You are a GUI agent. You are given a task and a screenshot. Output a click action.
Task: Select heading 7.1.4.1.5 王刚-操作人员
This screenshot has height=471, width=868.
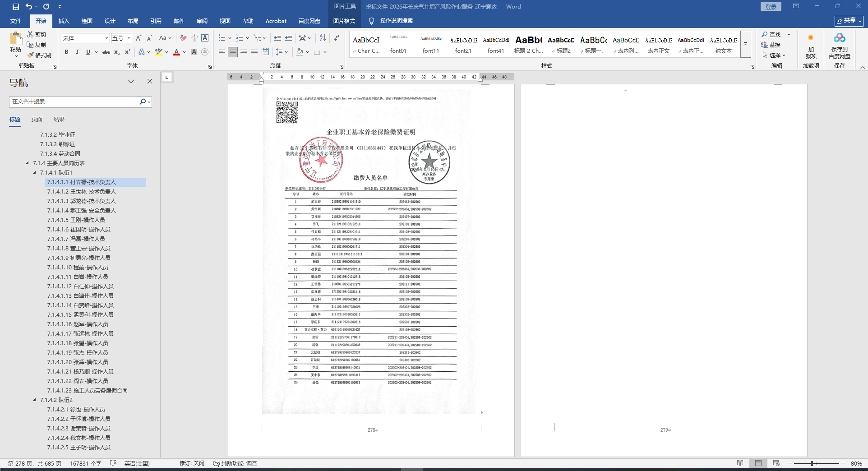tap(76, 220)
